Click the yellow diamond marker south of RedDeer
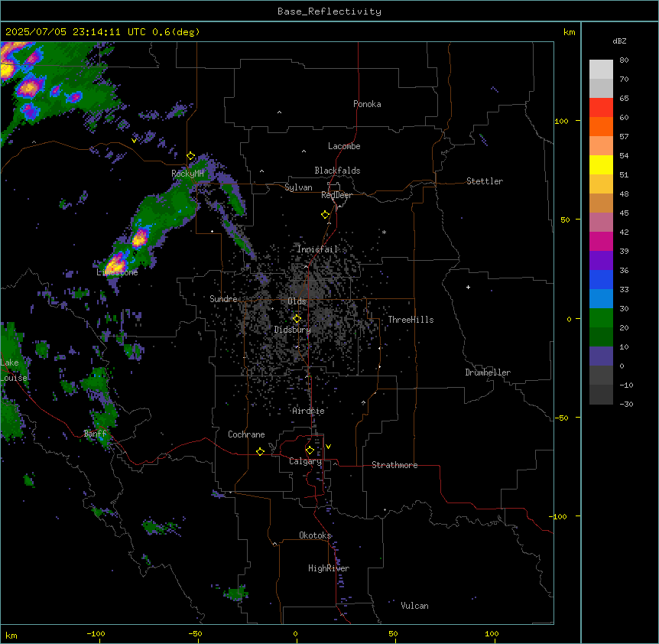659x644 pixels. pos(326,215)
